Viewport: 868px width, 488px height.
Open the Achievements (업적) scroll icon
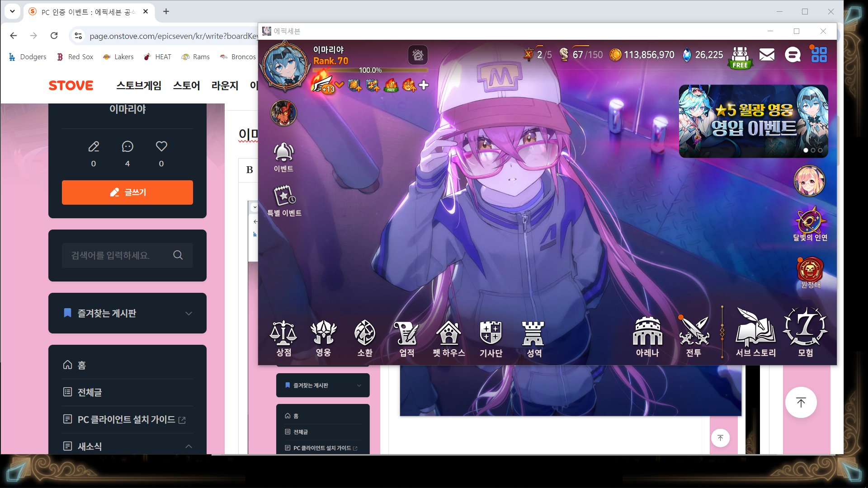(407, 338)
